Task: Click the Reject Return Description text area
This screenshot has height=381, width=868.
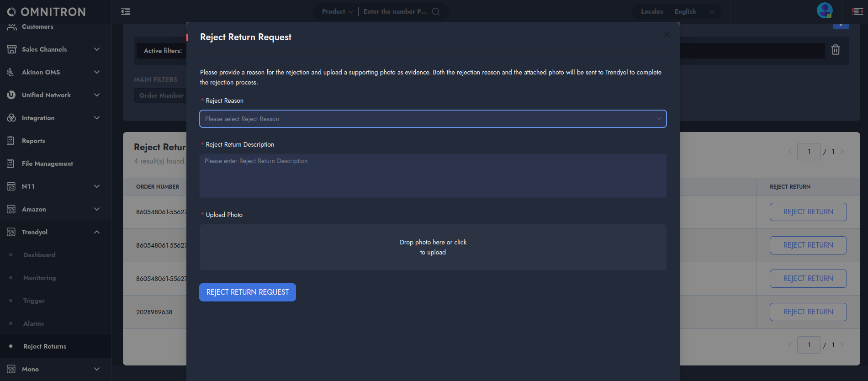Action: coord(433,176)
